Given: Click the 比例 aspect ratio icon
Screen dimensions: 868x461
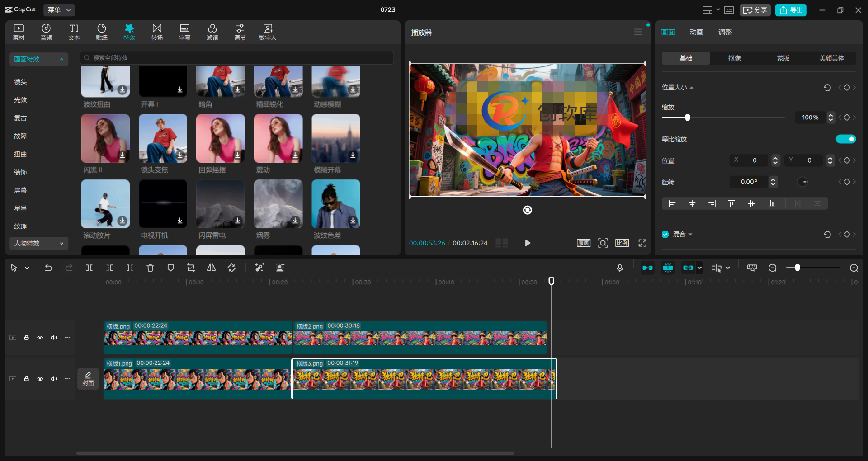Looking at the screenshot, I should click(x=622, y=243).
